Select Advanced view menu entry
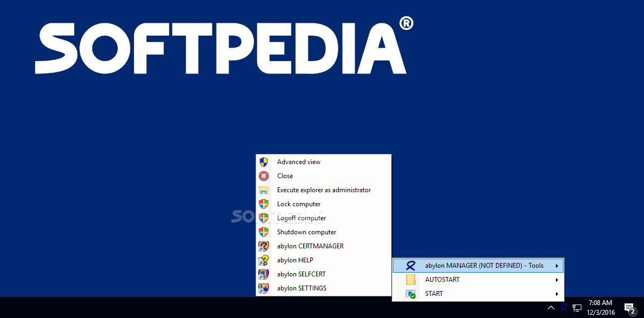Image resolution: width=644 pixels, height=318 pixels. [323, 161]
